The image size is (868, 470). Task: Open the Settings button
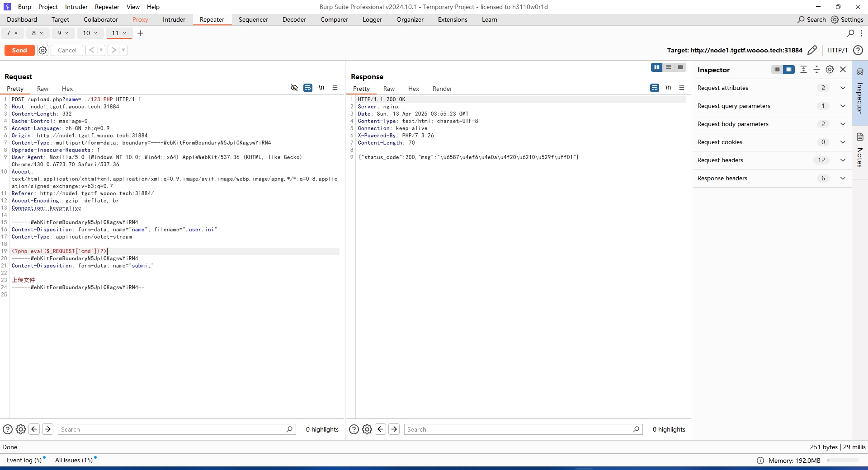click(847, 19)
